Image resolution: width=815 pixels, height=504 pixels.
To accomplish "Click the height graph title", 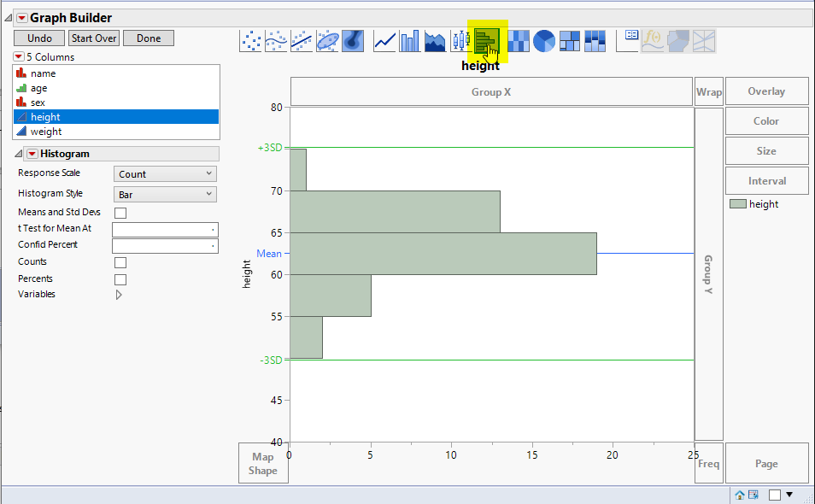I will tap(480, 66).
